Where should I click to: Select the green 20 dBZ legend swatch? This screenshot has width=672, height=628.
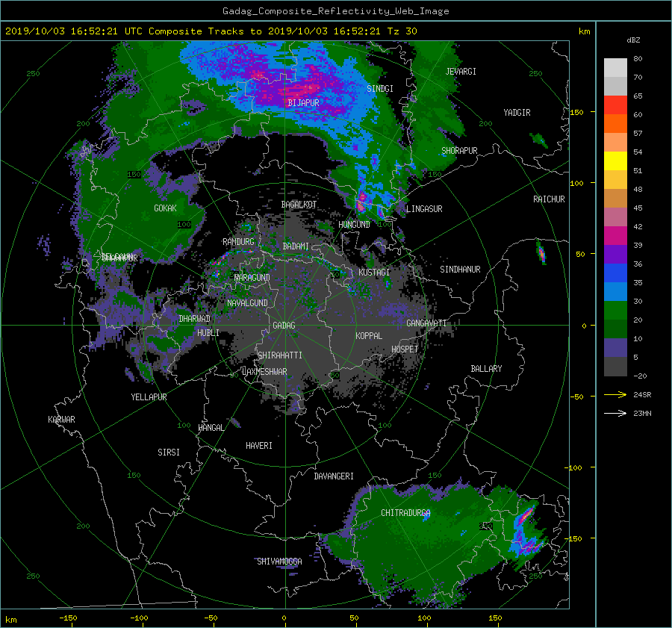[x=615, y=311]
